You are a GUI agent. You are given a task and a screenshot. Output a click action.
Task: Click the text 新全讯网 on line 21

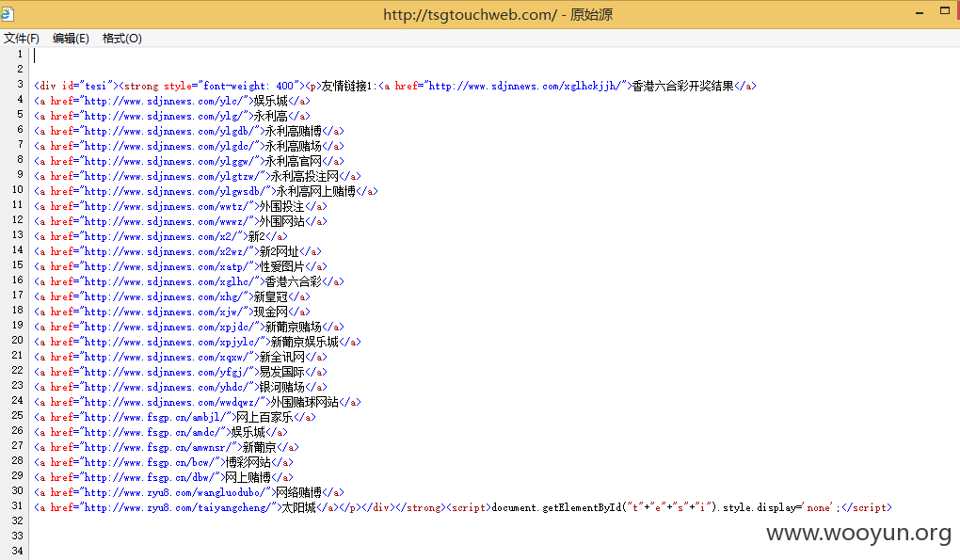coord(281,357)
